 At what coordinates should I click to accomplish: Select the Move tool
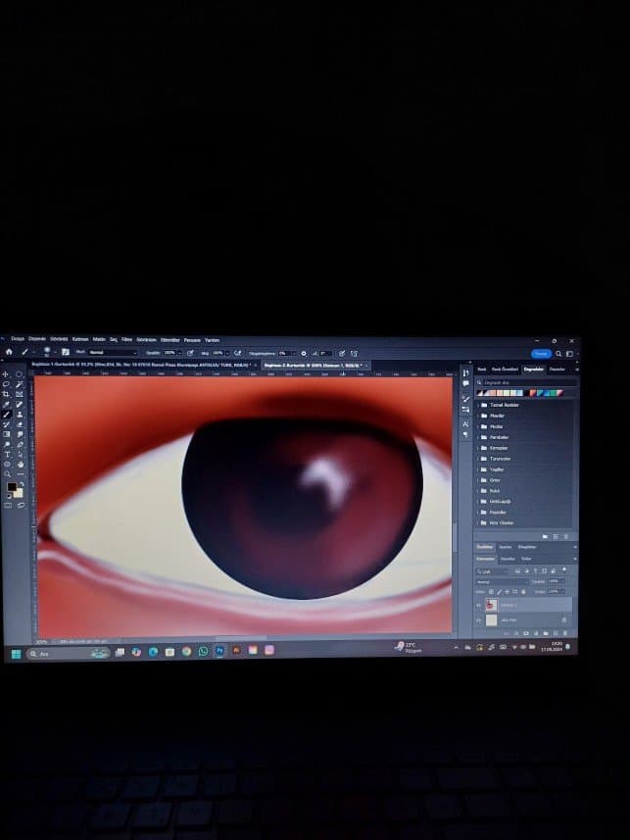(x=6, y=373)
